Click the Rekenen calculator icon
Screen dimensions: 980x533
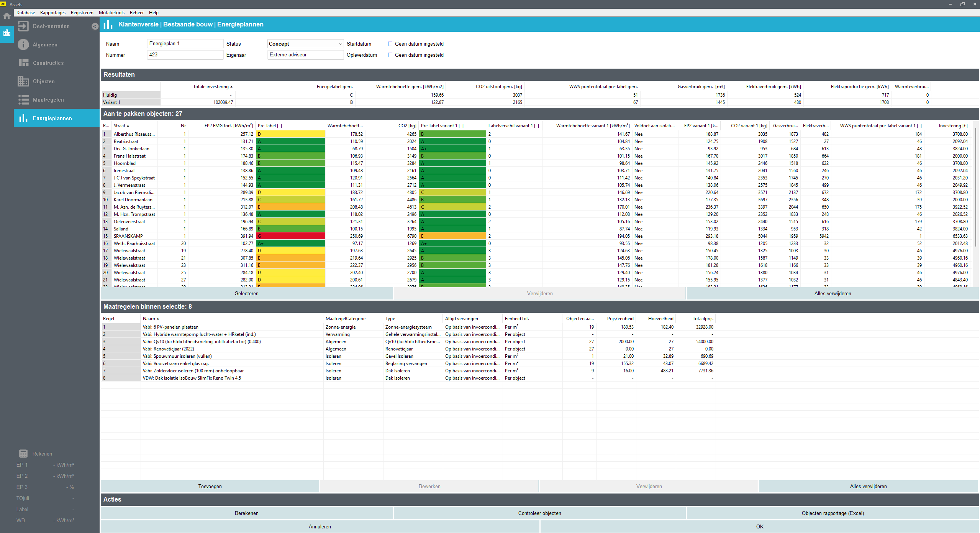click(23, 454)
